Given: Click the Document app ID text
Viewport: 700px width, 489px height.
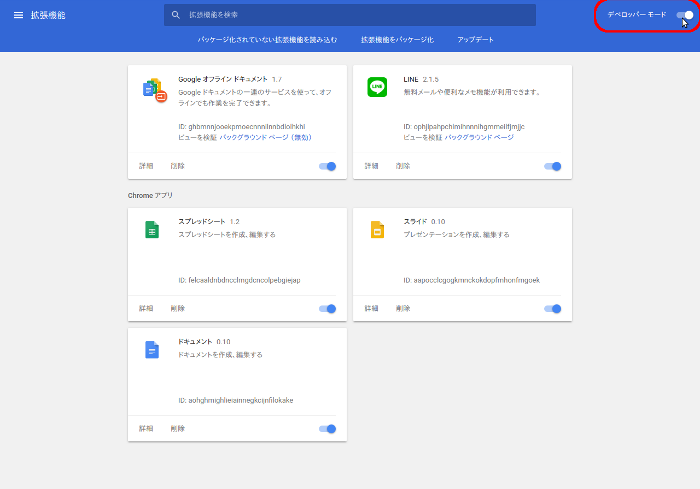Looking at the screenshot, I should point(236,401).
